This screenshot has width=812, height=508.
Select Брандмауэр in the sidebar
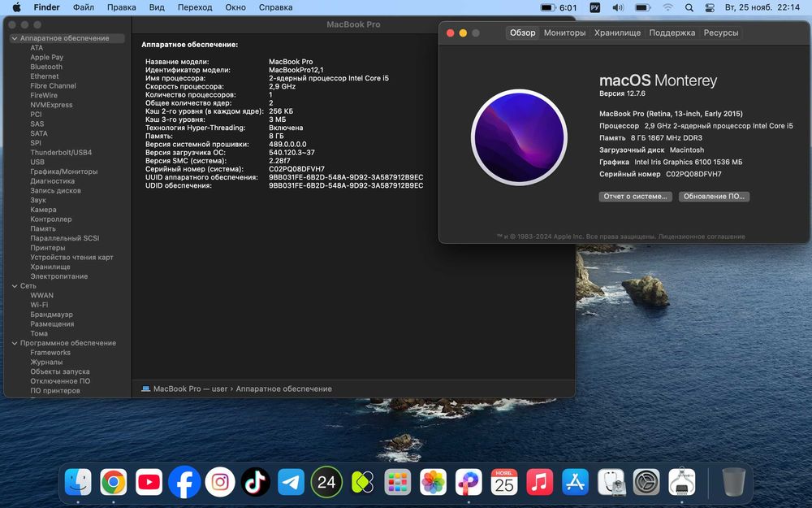tap(51, 315)
